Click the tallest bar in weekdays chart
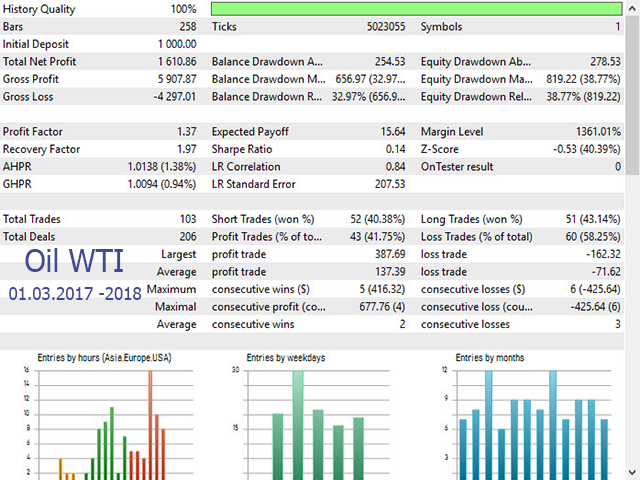 (298, 425)
